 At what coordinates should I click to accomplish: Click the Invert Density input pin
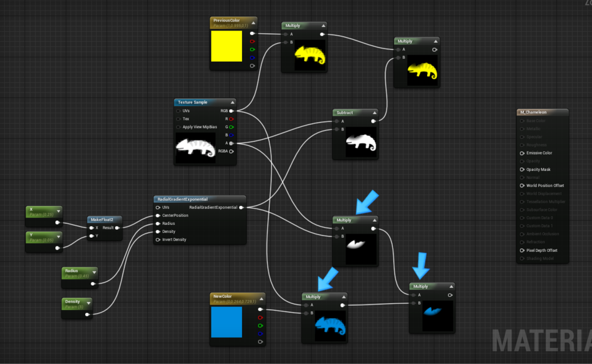[158, 240]
